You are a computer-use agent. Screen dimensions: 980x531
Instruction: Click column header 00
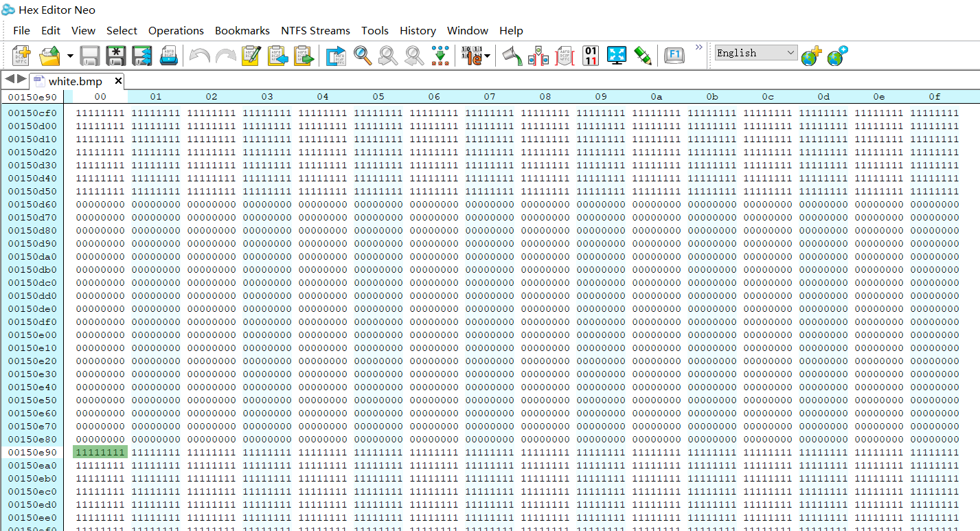(100, 97)
